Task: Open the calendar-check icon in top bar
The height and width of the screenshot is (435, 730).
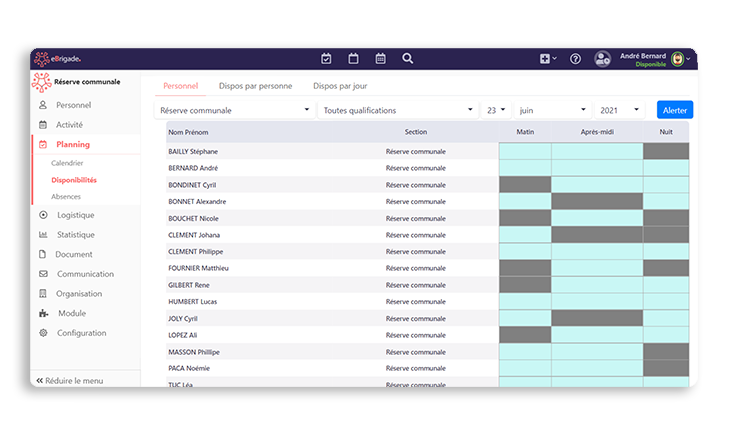Action: point(326,59)
